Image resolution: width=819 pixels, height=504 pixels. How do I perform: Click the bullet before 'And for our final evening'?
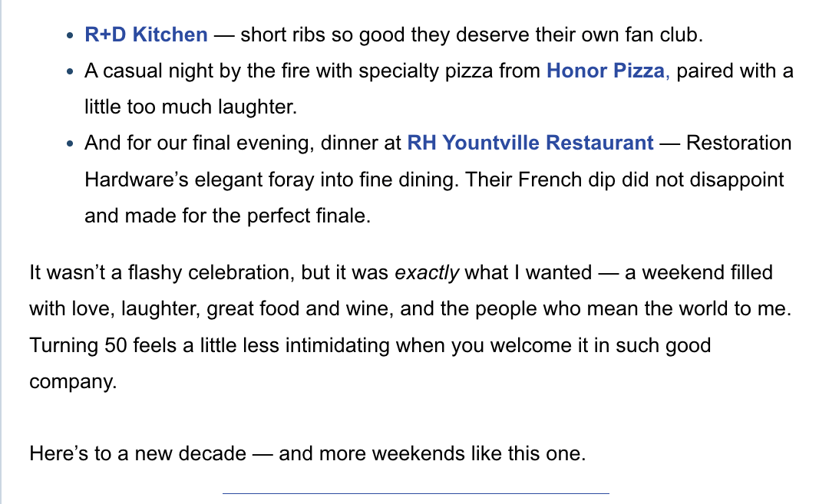pos(71,144)
